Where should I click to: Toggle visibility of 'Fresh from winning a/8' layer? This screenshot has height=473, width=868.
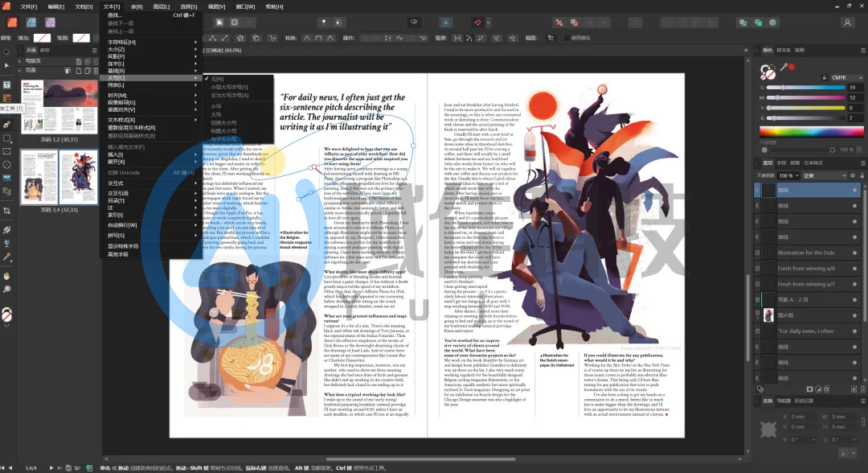click(854, 269)
